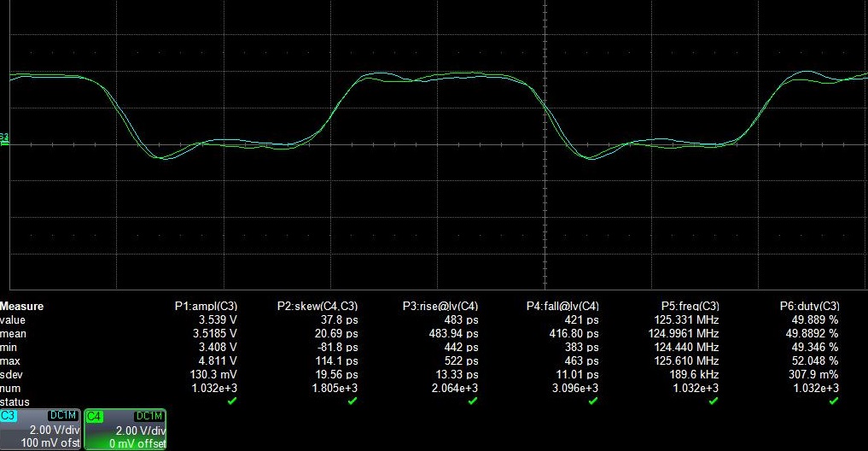Click the P1 status green checkmark
This screenshot has width=868, height=451.
(x=231, y=401)
